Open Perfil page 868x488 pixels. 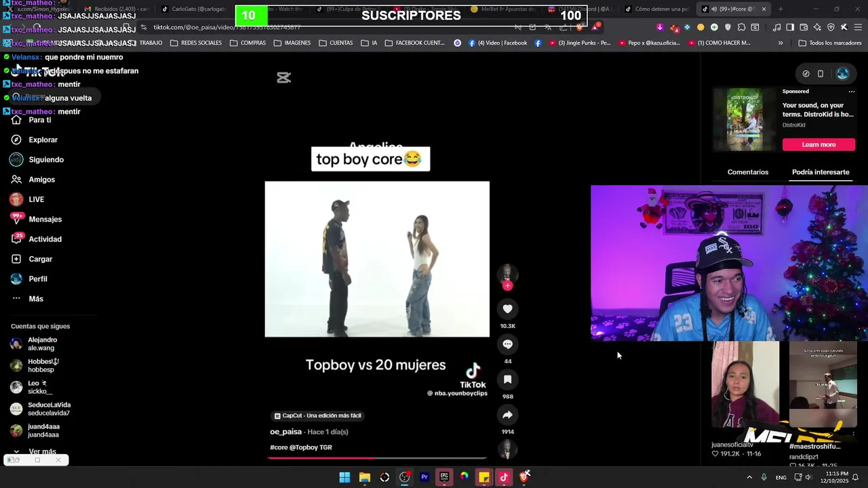coord(29,279)
